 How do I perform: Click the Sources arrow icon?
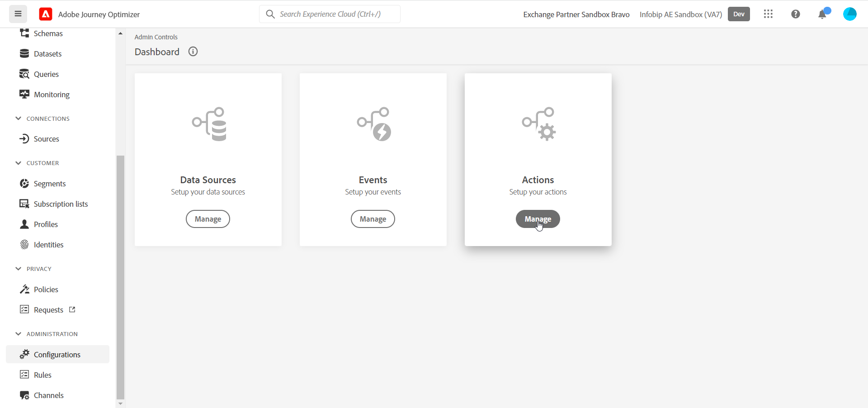[x=24, y=139]
